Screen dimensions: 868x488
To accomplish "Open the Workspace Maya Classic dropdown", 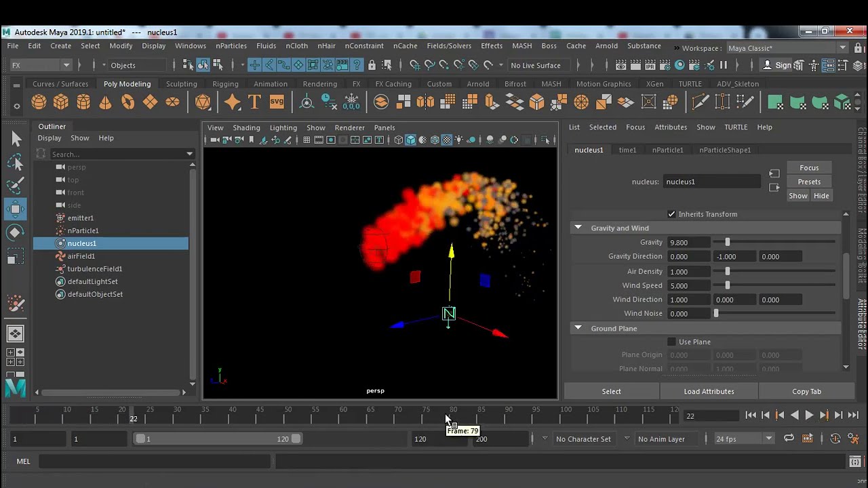I will [787, 48].
